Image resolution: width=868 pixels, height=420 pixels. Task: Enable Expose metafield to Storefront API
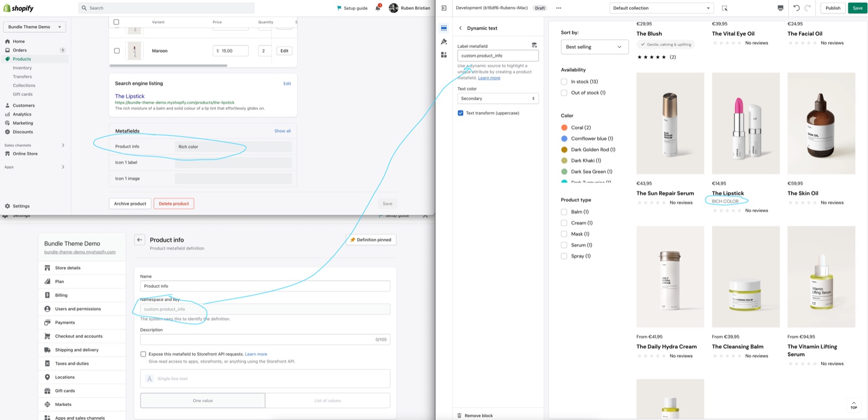pos(143,354)
